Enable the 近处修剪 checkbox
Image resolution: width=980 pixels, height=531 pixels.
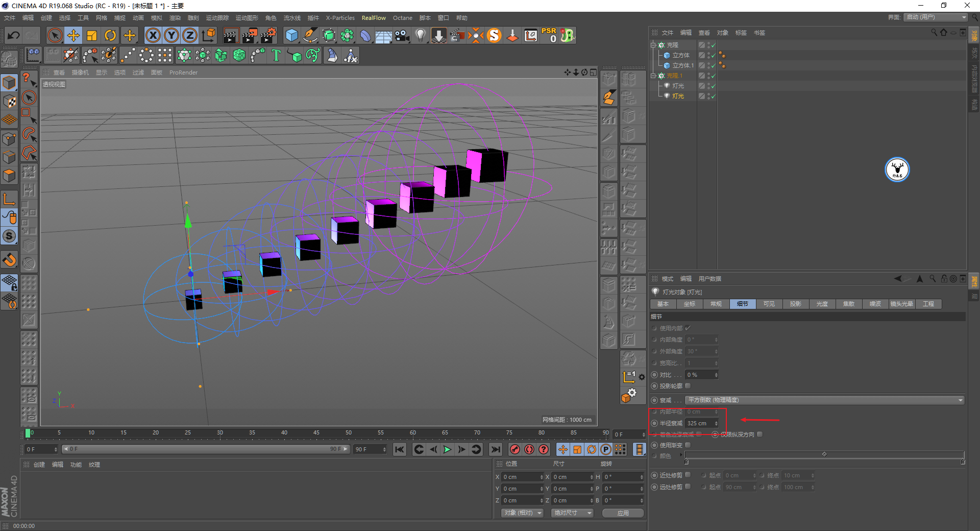point(688,475)
